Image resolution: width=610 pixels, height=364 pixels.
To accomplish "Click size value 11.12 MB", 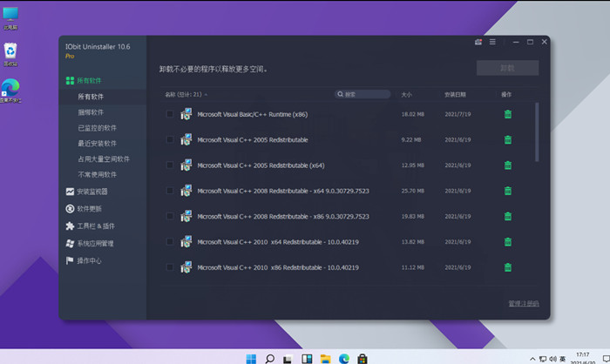I will point(413,267).
